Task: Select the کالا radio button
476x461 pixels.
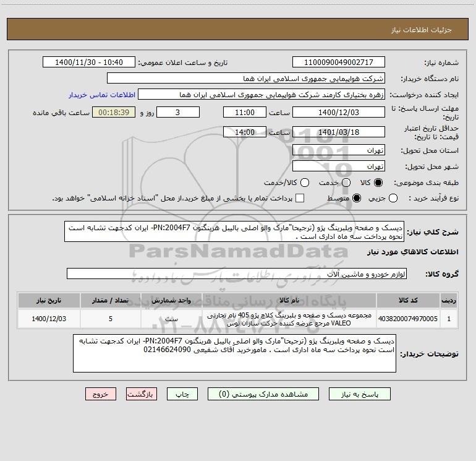Action: click(378, 183)
